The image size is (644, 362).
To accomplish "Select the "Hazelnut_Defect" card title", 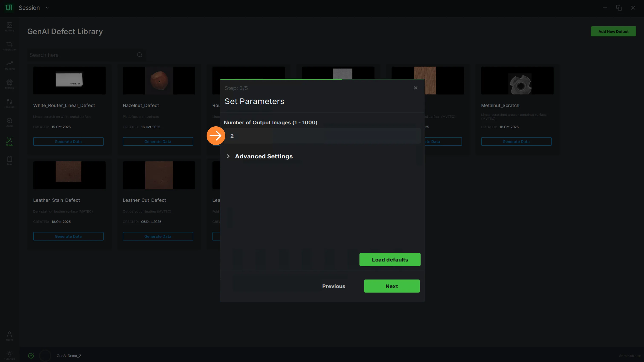I will (141, 105).
